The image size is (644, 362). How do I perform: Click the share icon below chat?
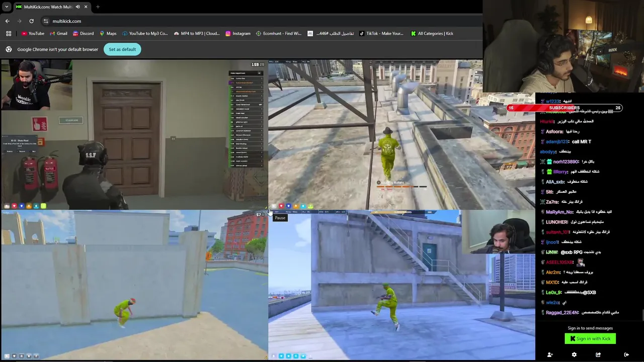598,355
